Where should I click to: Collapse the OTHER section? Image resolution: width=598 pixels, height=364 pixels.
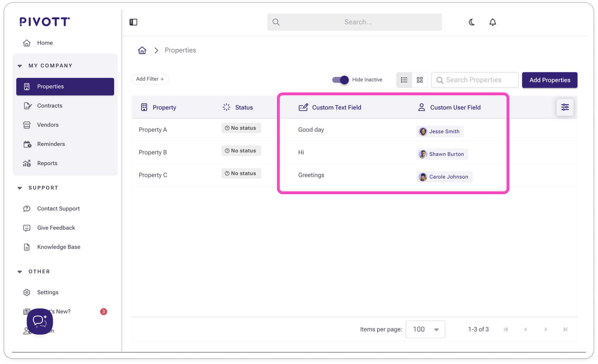20,272
